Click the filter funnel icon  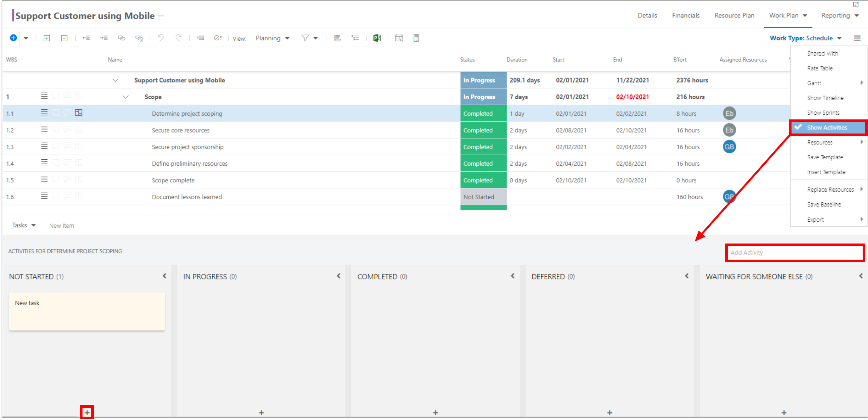click(x=305, y=38)
